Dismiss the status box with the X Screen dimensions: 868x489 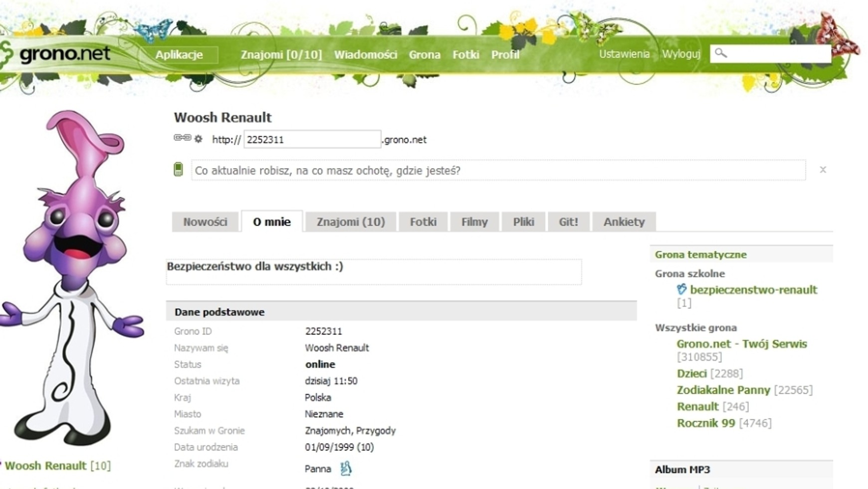coord(823,170)
